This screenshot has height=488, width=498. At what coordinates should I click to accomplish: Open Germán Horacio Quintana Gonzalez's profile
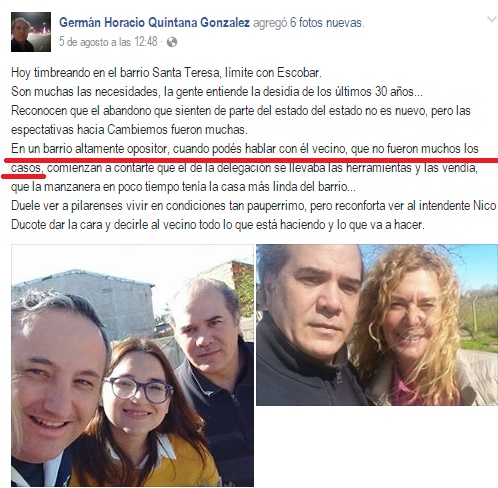(154, 23)
